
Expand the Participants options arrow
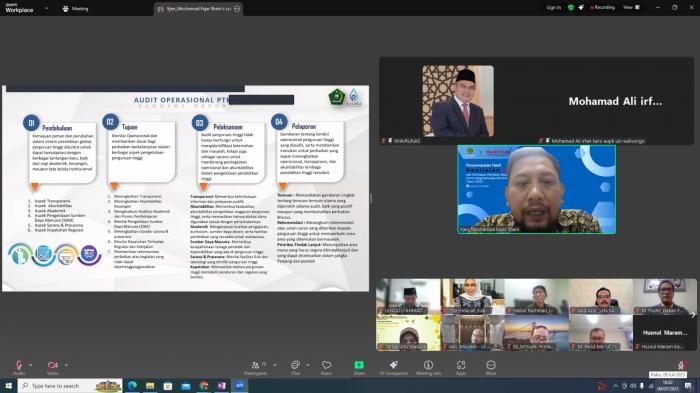click(275, 365)
